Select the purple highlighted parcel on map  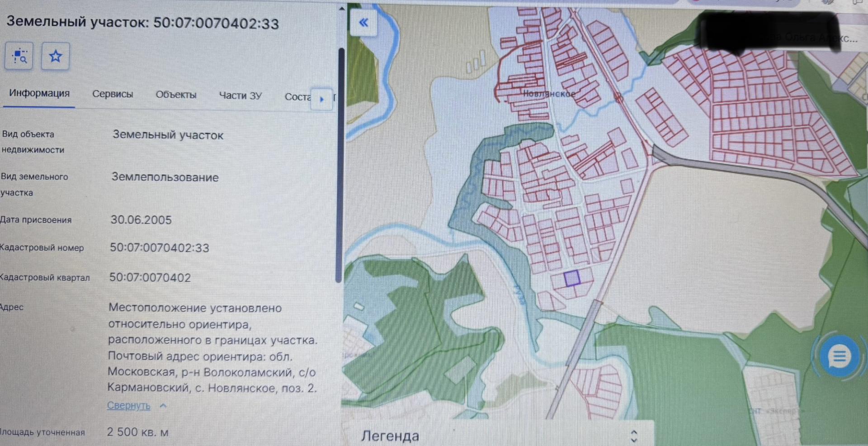[x=572, y=278]
